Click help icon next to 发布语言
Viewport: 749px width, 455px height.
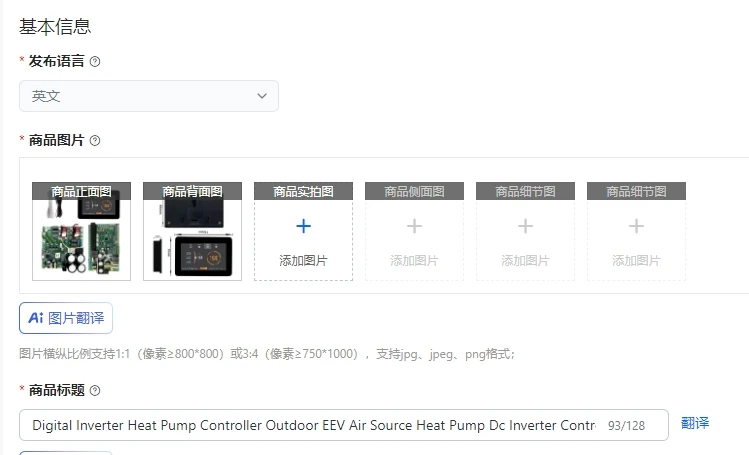(95, 62)
